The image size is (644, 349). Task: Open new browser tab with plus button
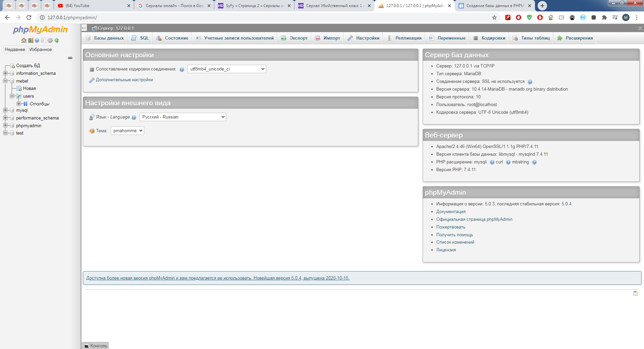tap(542, 6)
